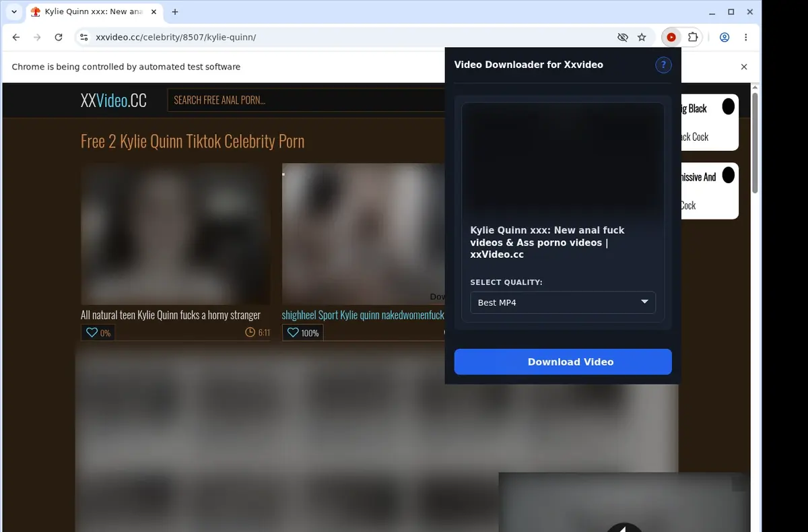The height and width of the screenshot is (532, 808).
Task: Open the Chrome three-dot menu
Action: pyautogui.click(x=746, y=38)
